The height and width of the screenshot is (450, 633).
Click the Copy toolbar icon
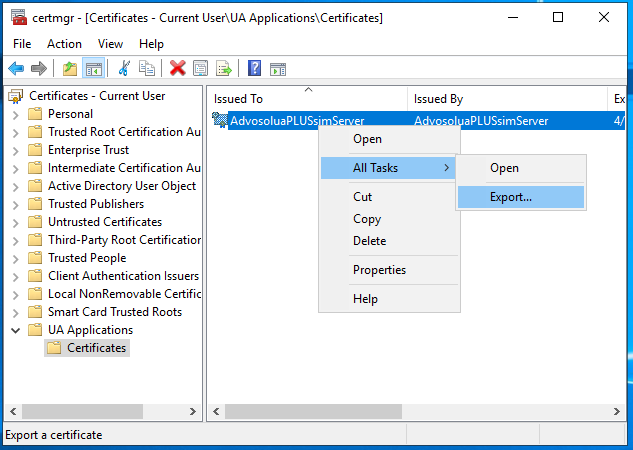(147, 68)
